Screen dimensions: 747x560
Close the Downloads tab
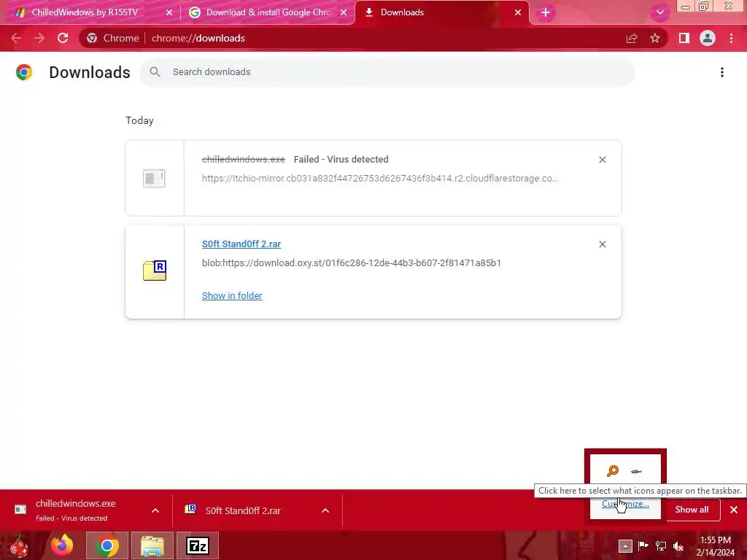tap(518, 12)
